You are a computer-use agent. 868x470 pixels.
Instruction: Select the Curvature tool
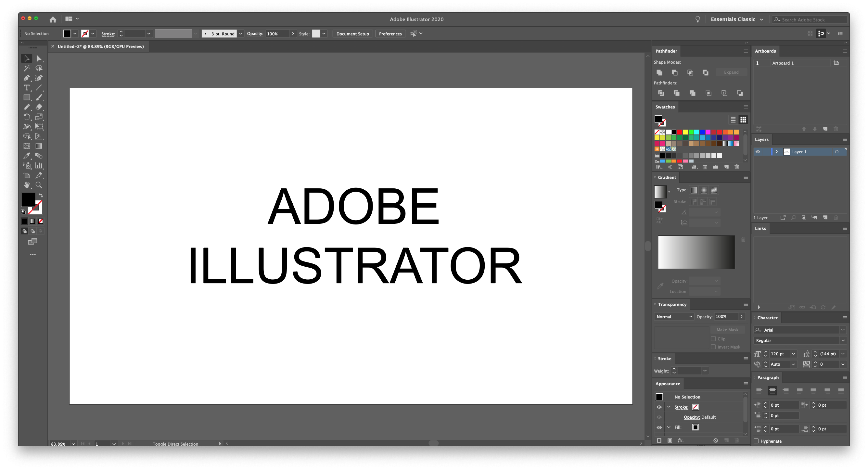click(39, 78)
